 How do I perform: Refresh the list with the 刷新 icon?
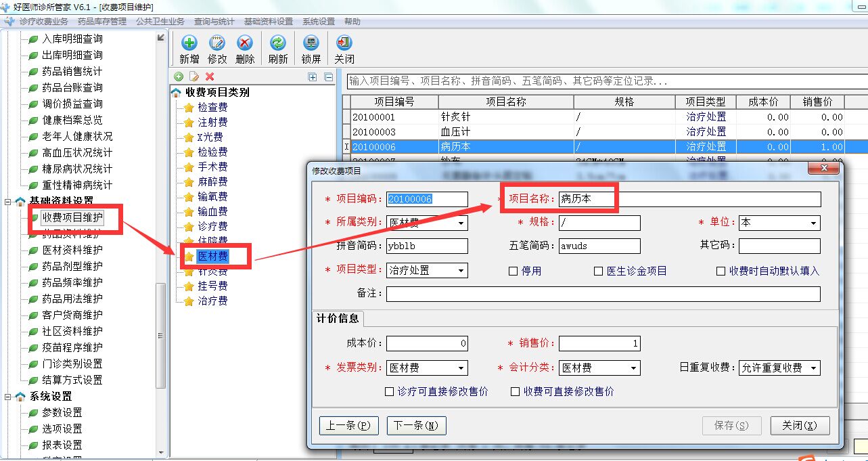click(278, 43)
